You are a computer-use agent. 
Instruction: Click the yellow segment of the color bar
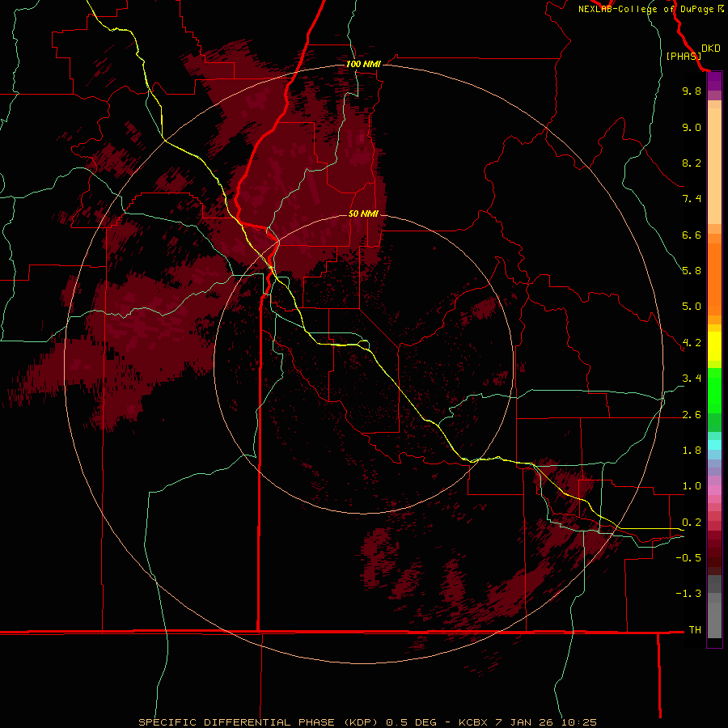(x=714, y=346)
